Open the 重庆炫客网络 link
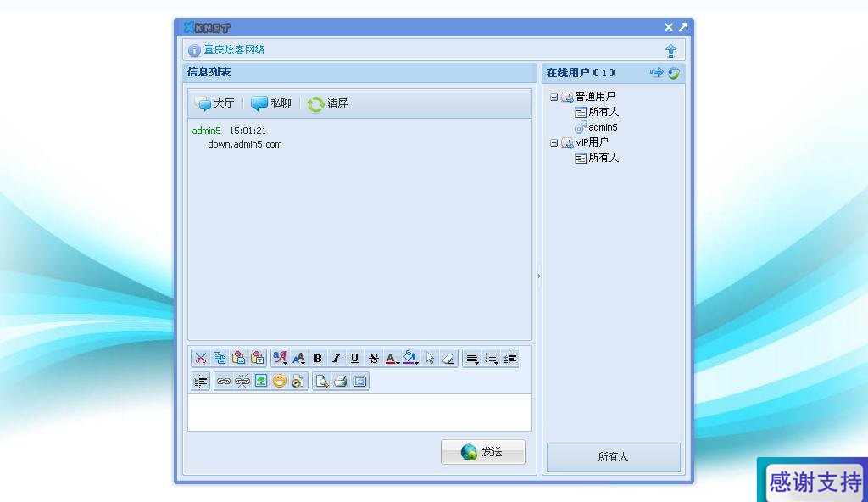The width and height of the screenshot is (868, 502). tap(234, 50)
